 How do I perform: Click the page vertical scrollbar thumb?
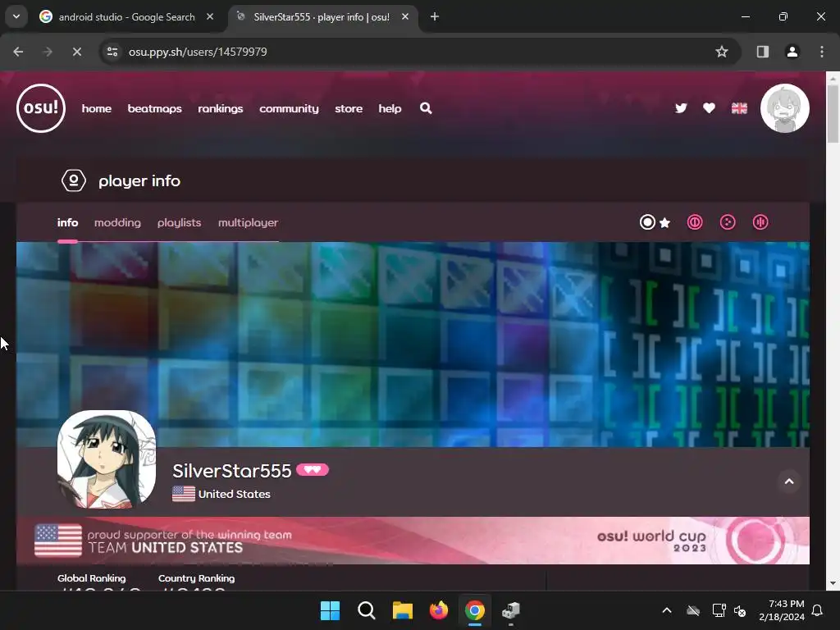[833, 114]
